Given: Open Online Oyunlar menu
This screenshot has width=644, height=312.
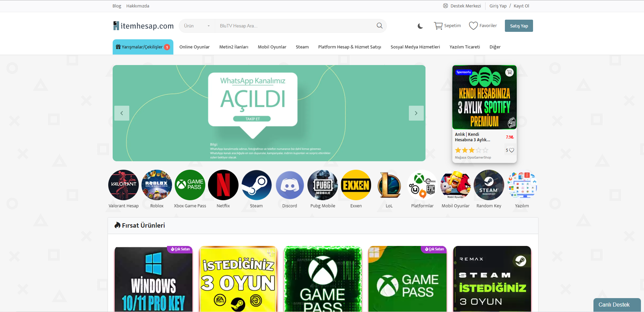Looking at the screenshot, I should click(x=194, y=47).
